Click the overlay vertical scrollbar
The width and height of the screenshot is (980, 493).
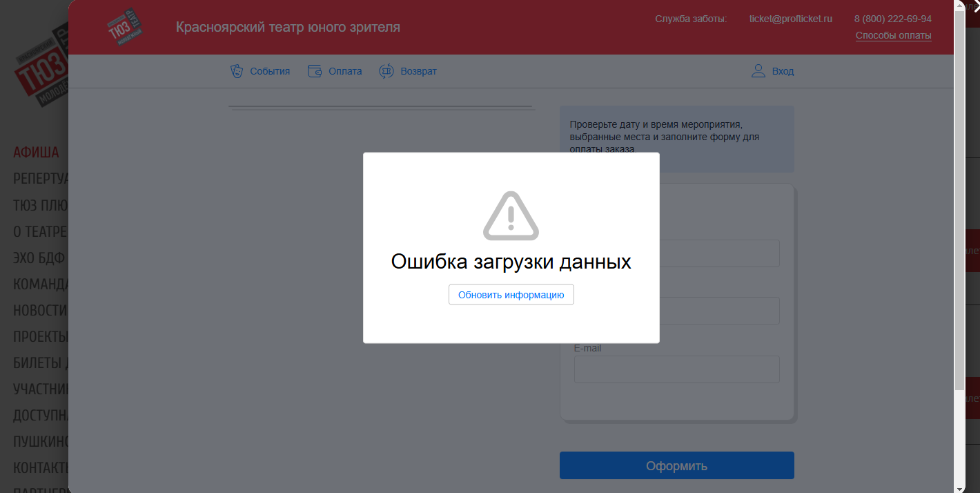(x=959, y=207)
